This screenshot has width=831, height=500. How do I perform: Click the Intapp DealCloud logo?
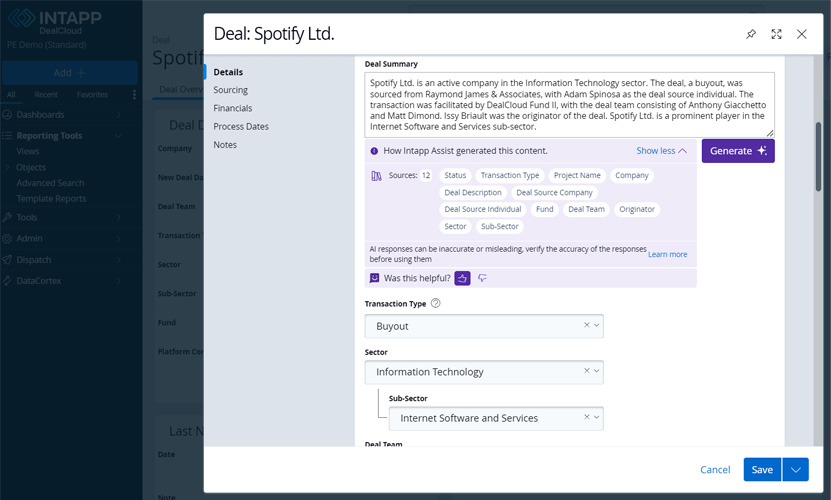click(55, 21)
